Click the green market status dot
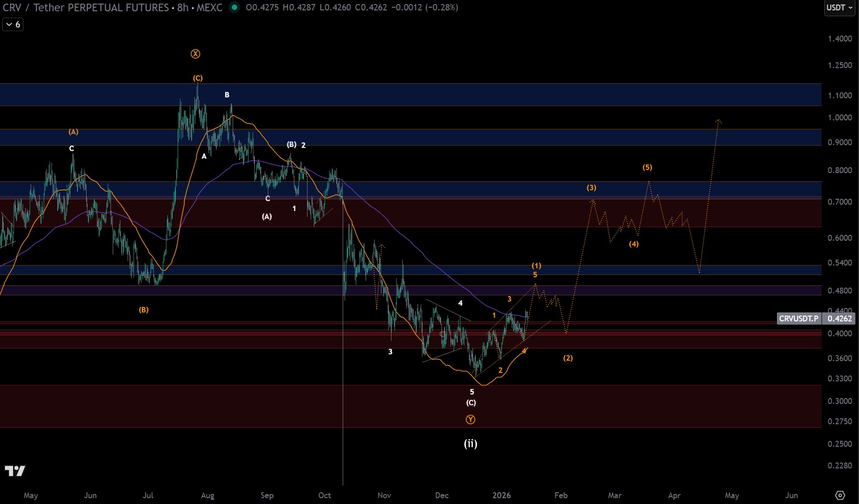 click(234, 7)
